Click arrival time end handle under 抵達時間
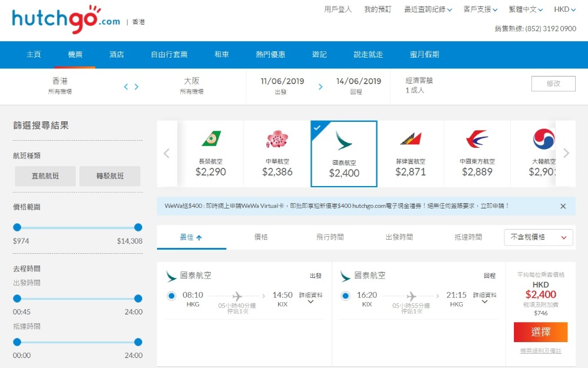Viewport: 588px width, 368px height. click(138, 342)
